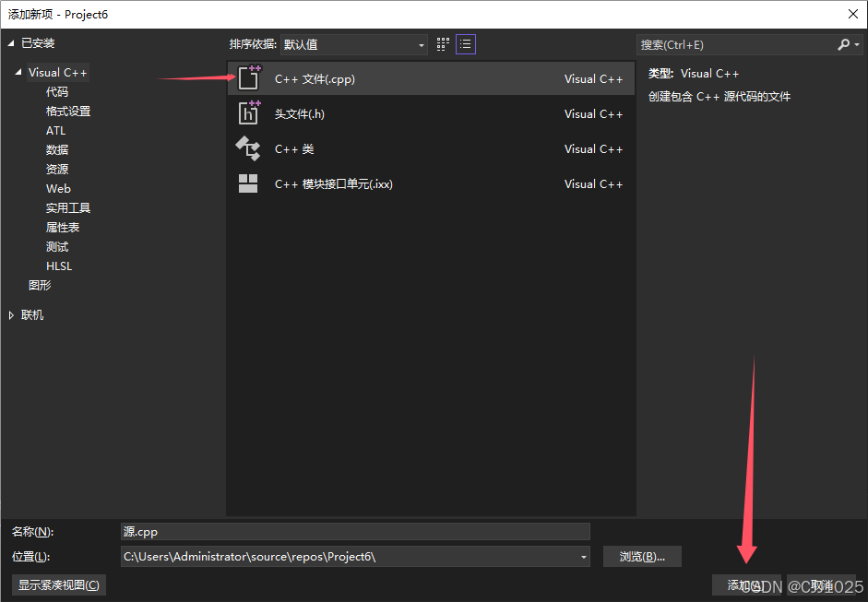868x602 pixels.
Task: Open the 位置 path dropdown arrow
Action: [581, 556]
